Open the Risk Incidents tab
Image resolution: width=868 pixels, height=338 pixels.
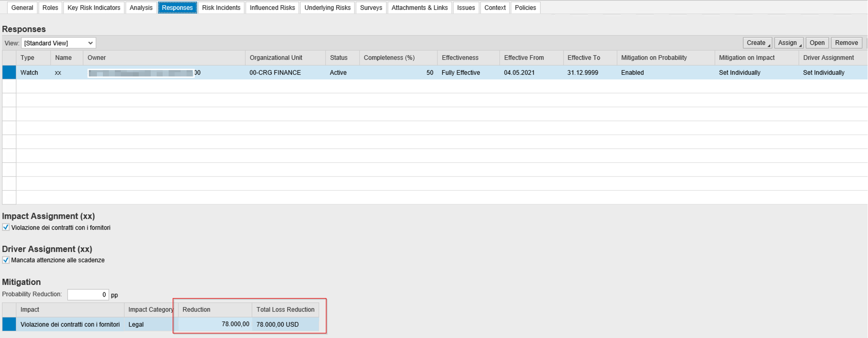point(221,8)
